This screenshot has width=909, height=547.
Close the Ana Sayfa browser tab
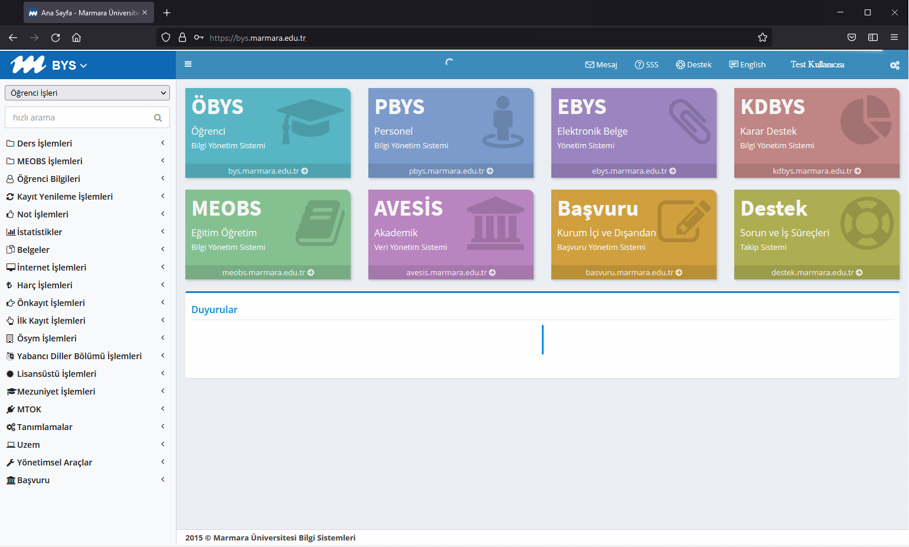pyautogui.click(x=144, y=13)
